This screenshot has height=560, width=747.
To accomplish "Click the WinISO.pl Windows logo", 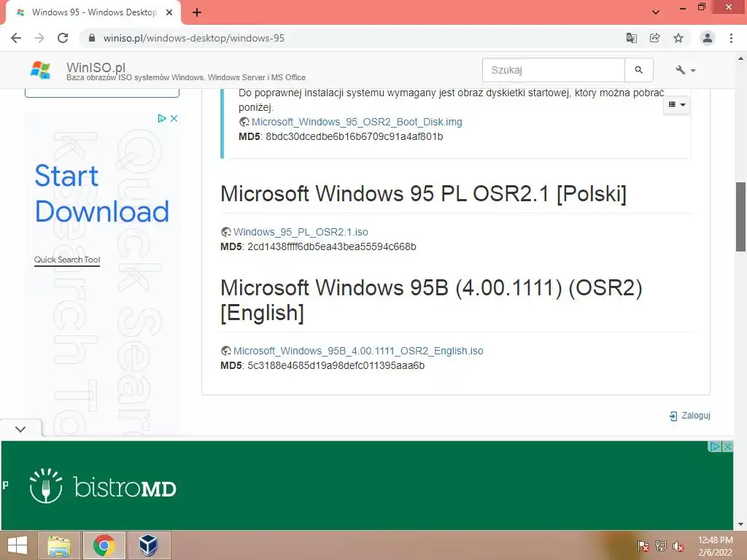I will pyautogui.click(x=41, y=70).
